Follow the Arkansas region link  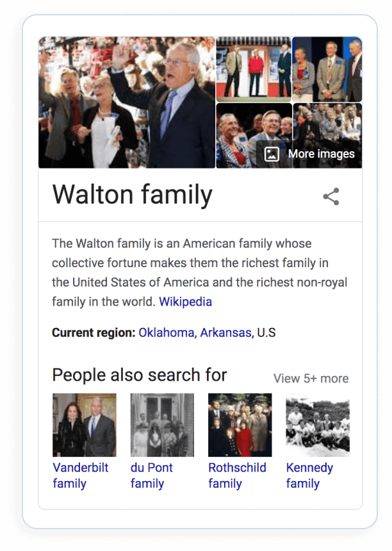(225, 333)
